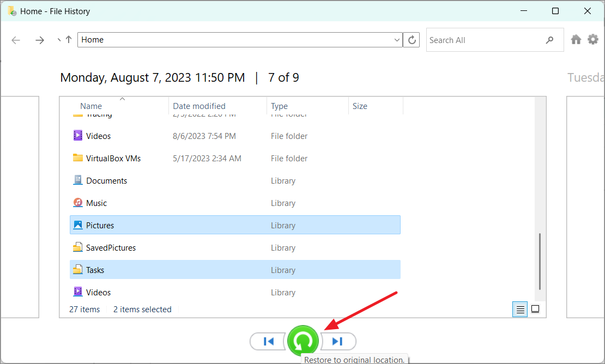Select the Documents library
The image size is (605, 364).
point(235,181)
